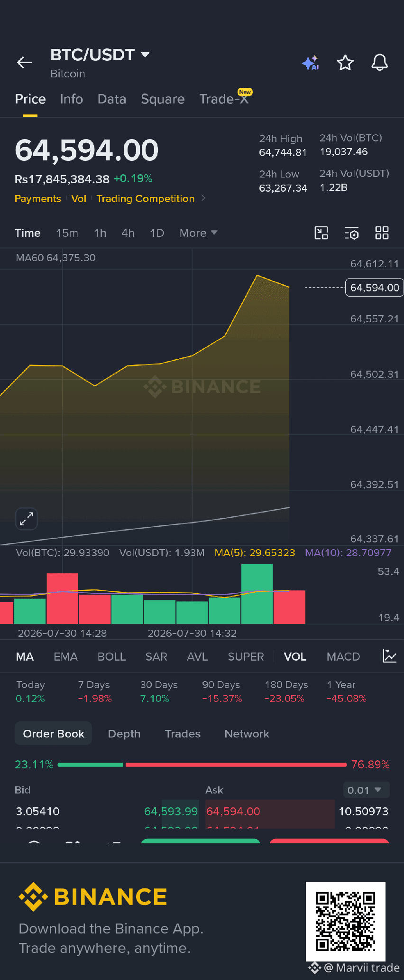Select 1D chart interval

pos(157,233)
